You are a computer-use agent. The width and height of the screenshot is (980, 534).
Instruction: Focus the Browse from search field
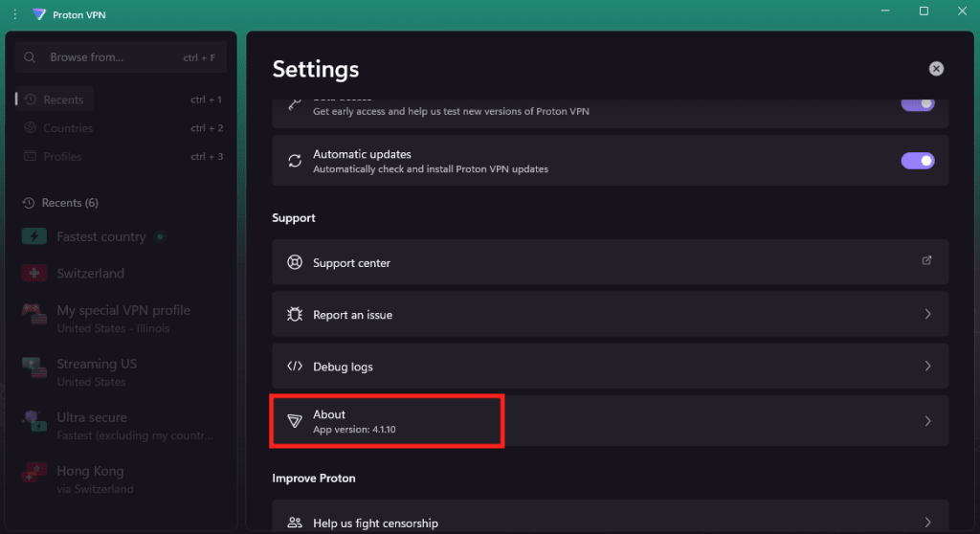121,57
